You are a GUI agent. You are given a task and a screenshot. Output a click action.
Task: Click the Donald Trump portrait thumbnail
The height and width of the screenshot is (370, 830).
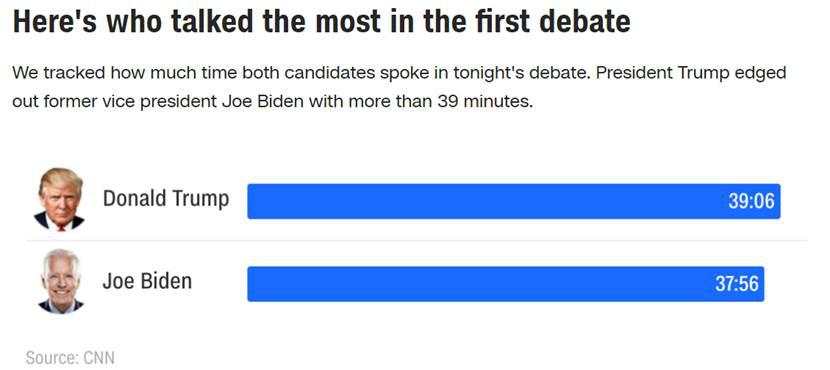(60, 199)
